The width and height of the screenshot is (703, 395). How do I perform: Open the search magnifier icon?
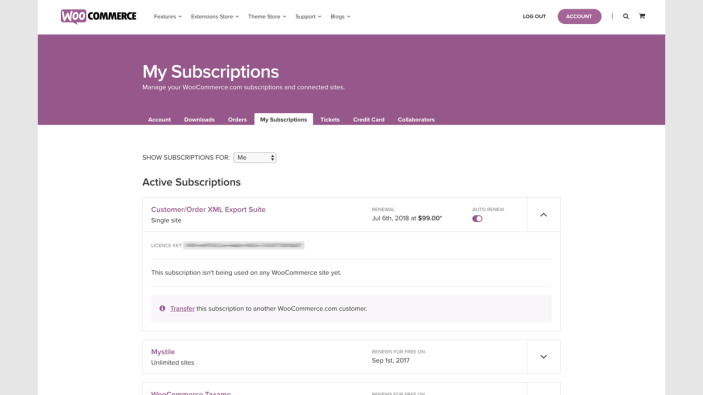point(626,16)
